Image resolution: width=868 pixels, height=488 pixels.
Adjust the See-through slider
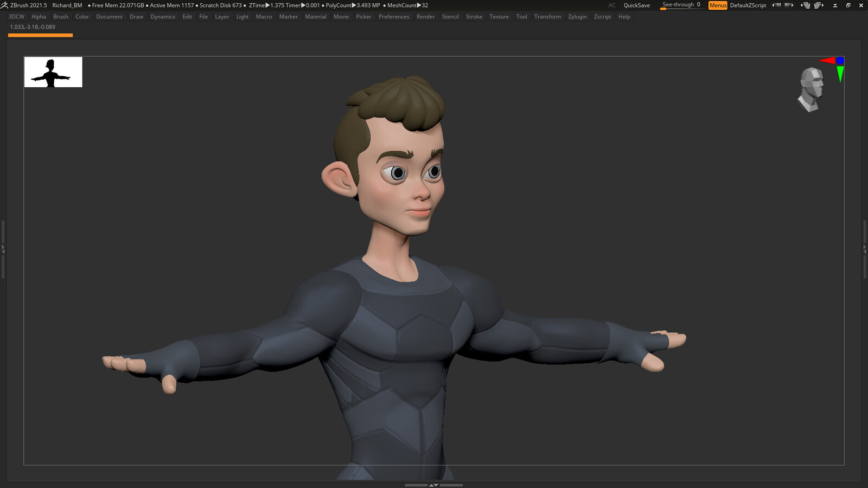pyautogui.click(x=682, y=5)
